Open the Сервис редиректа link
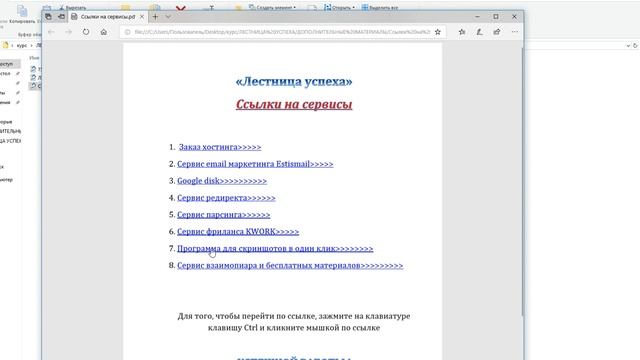The height and width of the screenshot is (360, 640). click(226, 198)
